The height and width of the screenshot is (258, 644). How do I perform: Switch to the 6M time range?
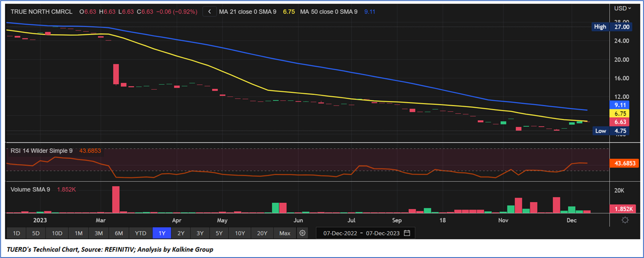click(119, 233)
